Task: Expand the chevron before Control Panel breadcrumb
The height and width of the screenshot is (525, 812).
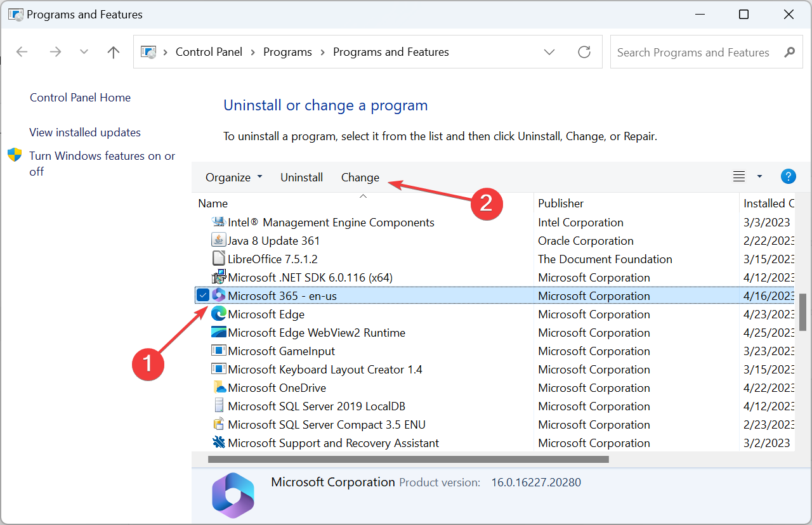Action: click(x=165, y=52)
